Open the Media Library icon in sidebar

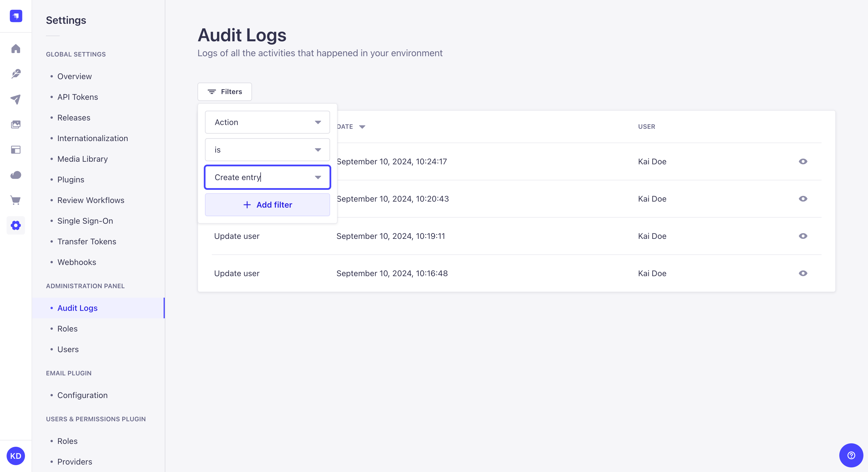click(16, 124)
